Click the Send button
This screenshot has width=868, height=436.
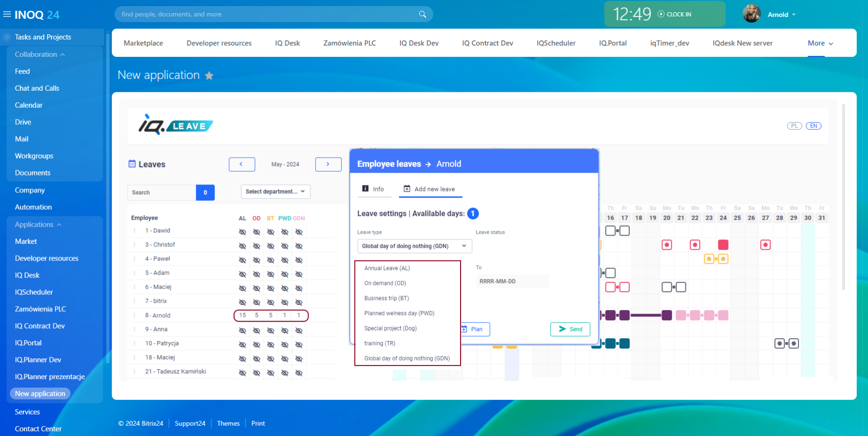570,329
